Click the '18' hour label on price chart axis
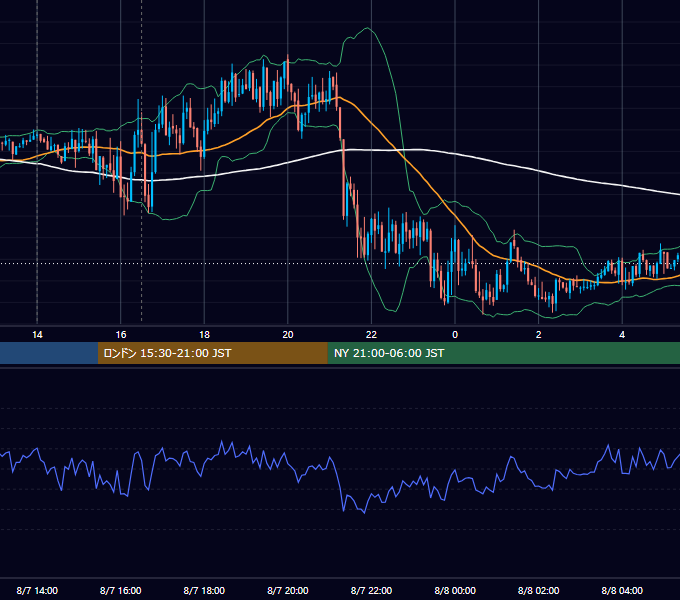Screen dimensions: 680x600 point(204,335)
